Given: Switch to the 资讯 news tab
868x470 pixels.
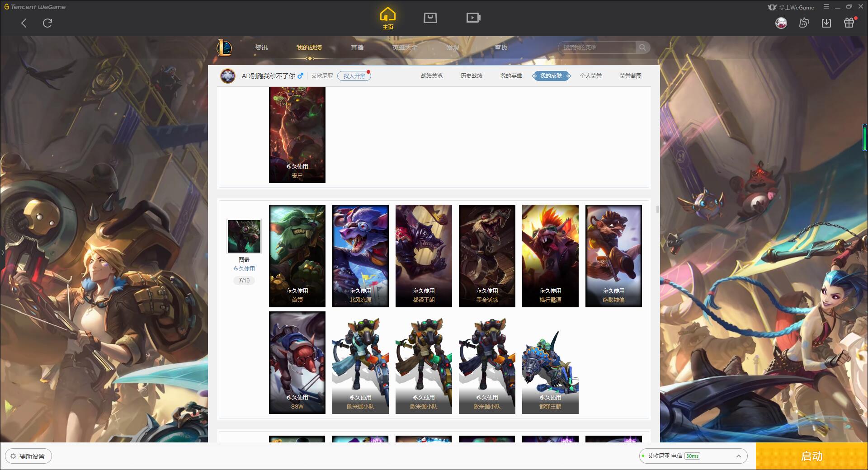Looking at the screenshot, I should point(261,47).
